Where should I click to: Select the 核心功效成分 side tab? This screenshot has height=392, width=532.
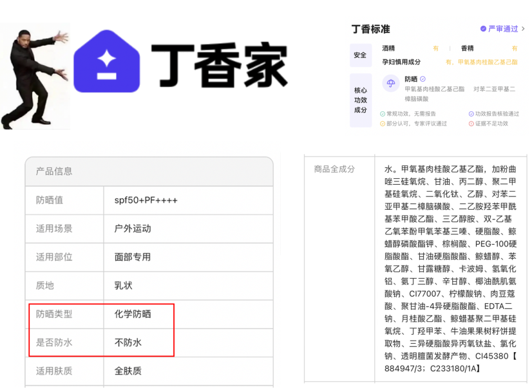360,100
